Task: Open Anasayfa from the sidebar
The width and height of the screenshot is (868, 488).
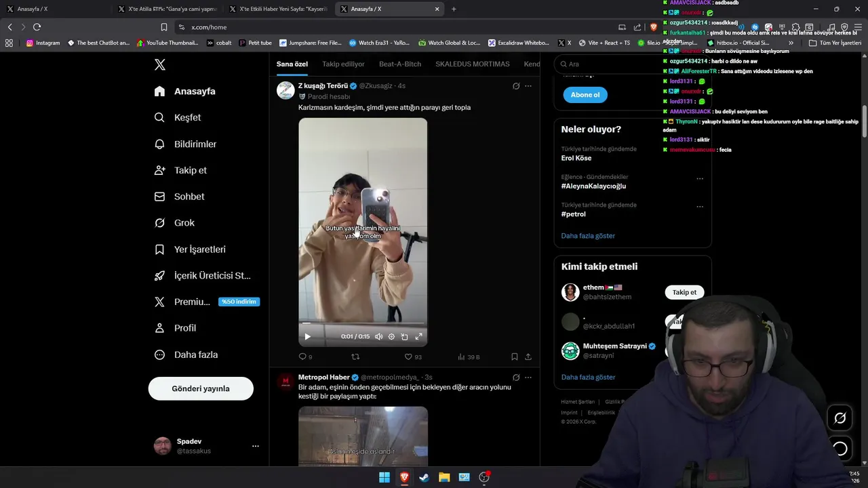Action: click(x=184, y=91)
